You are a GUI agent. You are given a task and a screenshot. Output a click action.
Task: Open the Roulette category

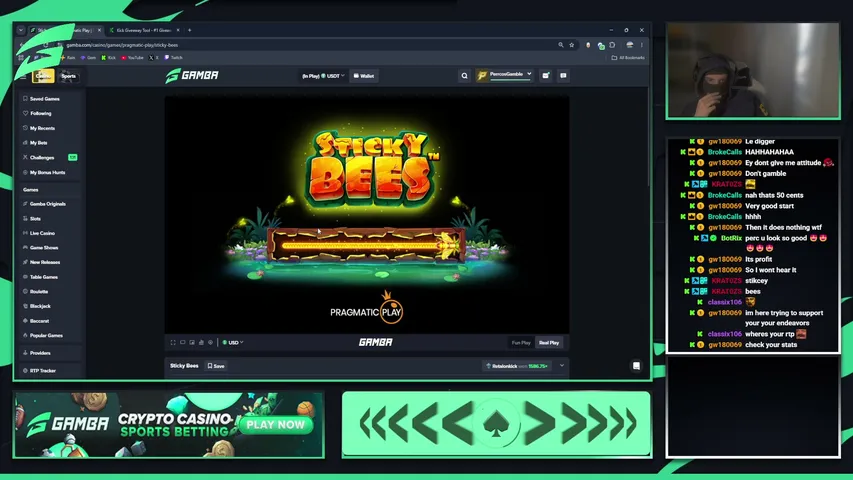[49, 292]
